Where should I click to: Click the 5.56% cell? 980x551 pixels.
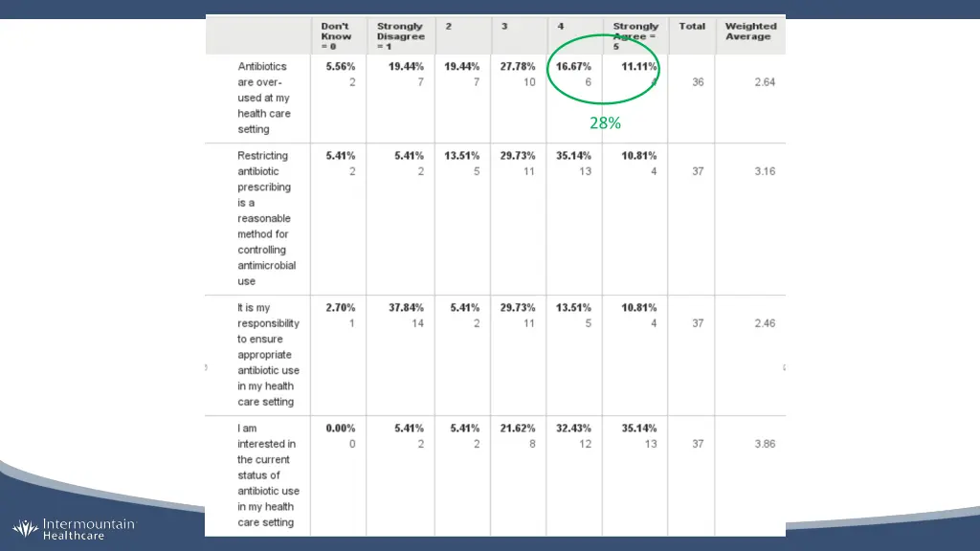[x=341, y=66]
